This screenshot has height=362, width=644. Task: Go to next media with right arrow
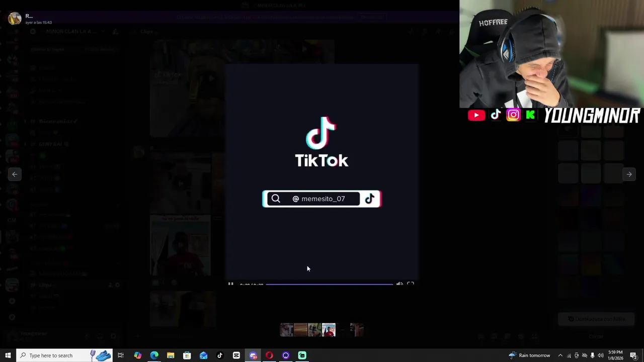pos(629,174)
